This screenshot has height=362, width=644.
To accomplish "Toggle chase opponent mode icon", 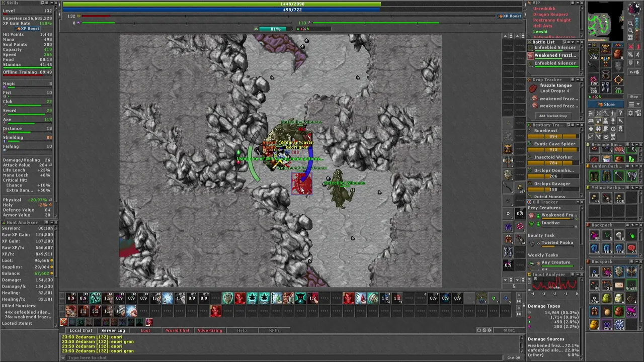I will pyautogui.click(x=638, y=54).
